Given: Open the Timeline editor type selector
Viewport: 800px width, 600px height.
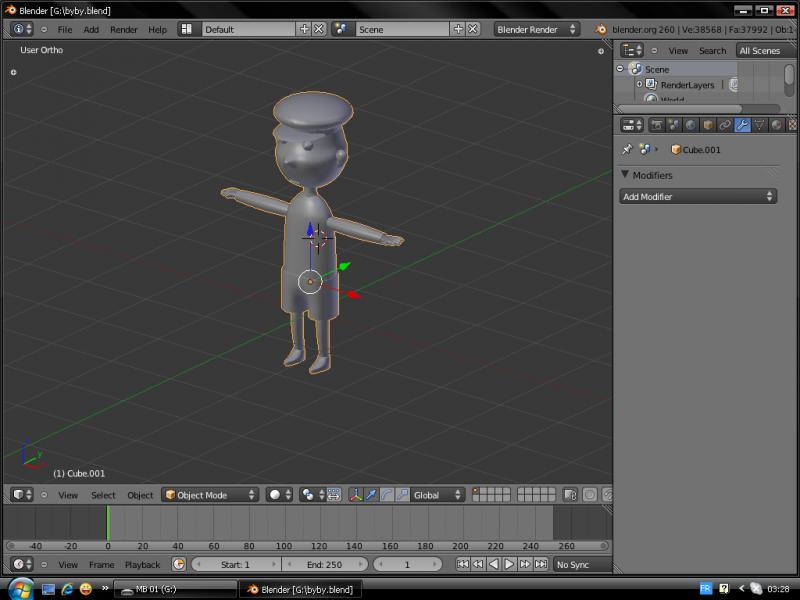Looking at the screenshot, I should click(22, 564).
